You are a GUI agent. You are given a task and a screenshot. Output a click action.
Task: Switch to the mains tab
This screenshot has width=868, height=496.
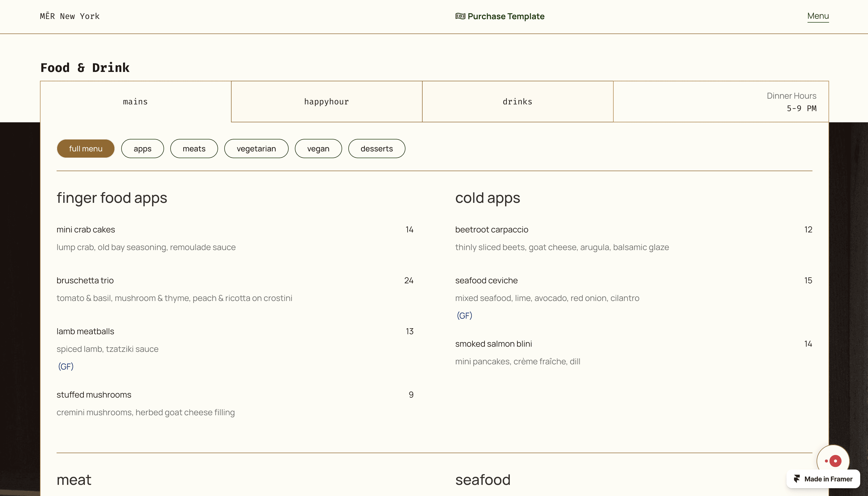tap(135, 102)
